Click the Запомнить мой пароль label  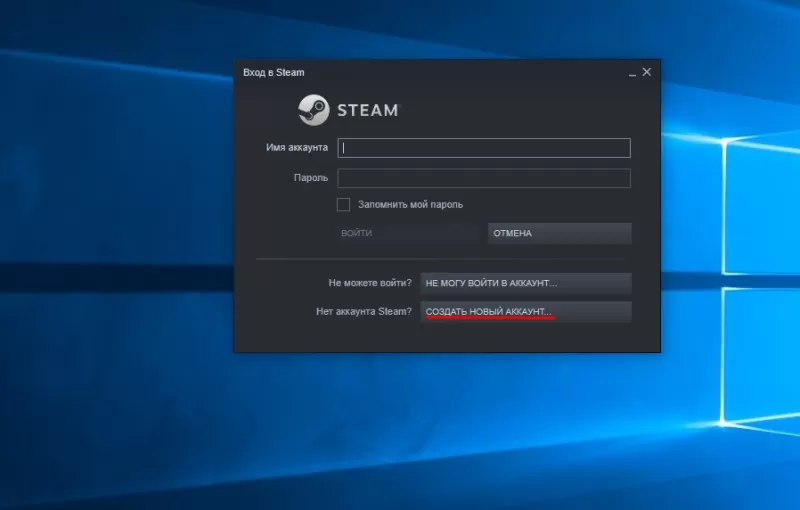410,205
